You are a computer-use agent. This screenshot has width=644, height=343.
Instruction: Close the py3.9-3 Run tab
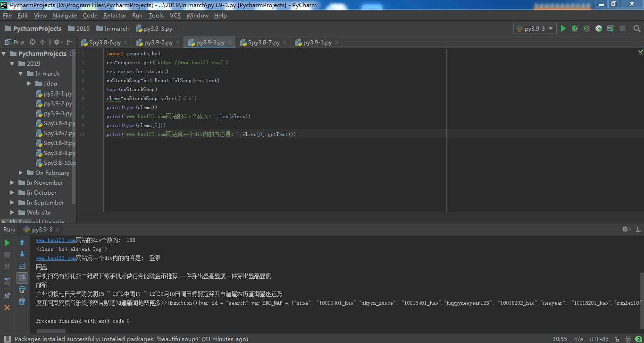[57, 230]
